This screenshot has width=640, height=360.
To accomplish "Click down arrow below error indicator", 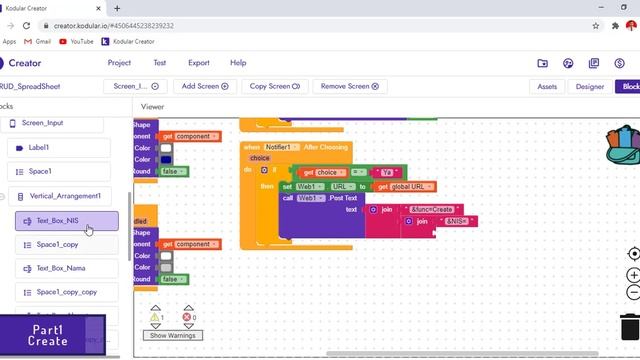I will tap(188, 326).
